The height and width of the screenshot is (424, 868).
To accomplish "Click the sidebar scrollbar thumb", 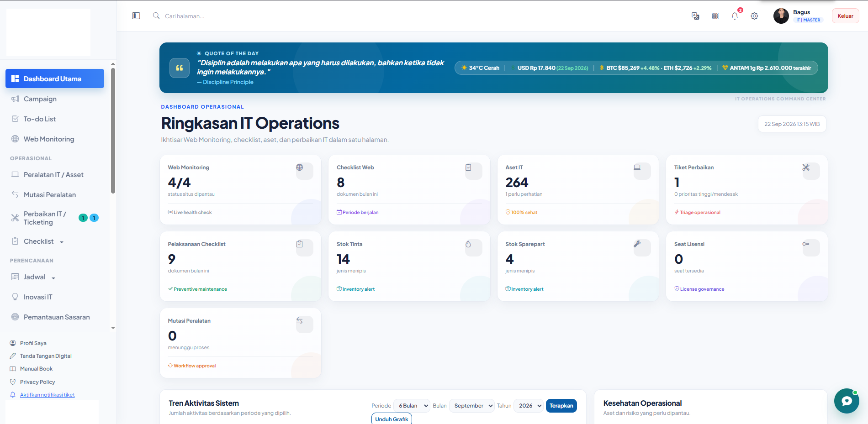I will pyautogui.click(x=113, y=131).
